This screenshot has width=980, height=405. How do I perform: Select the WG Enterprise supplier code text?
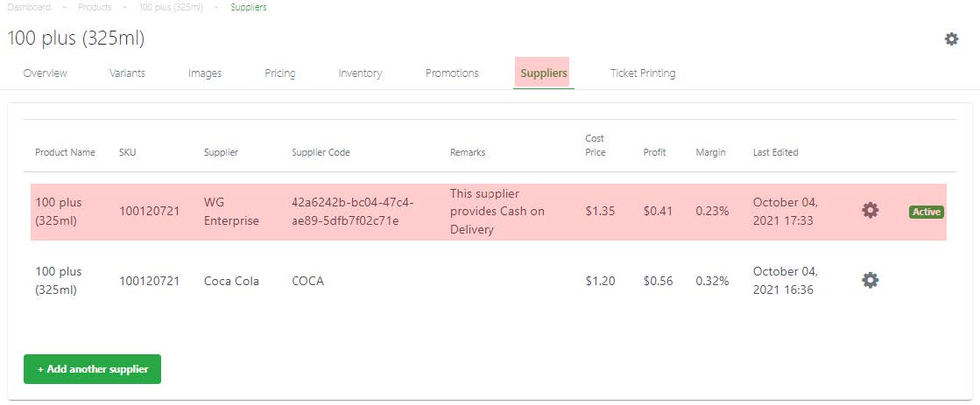coord(352,212)
